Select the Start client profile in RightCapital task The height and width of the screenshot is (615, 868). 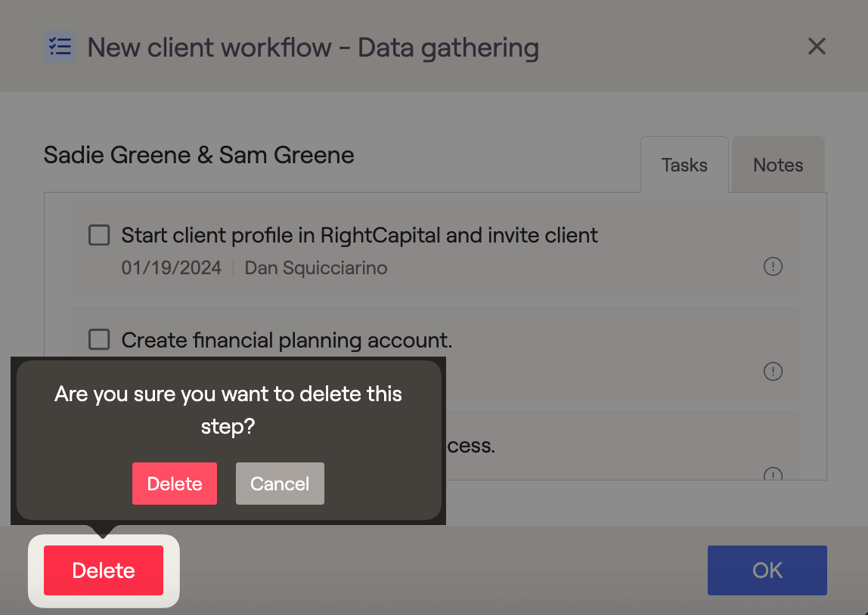pyautogui.click(x=359, y=236)
